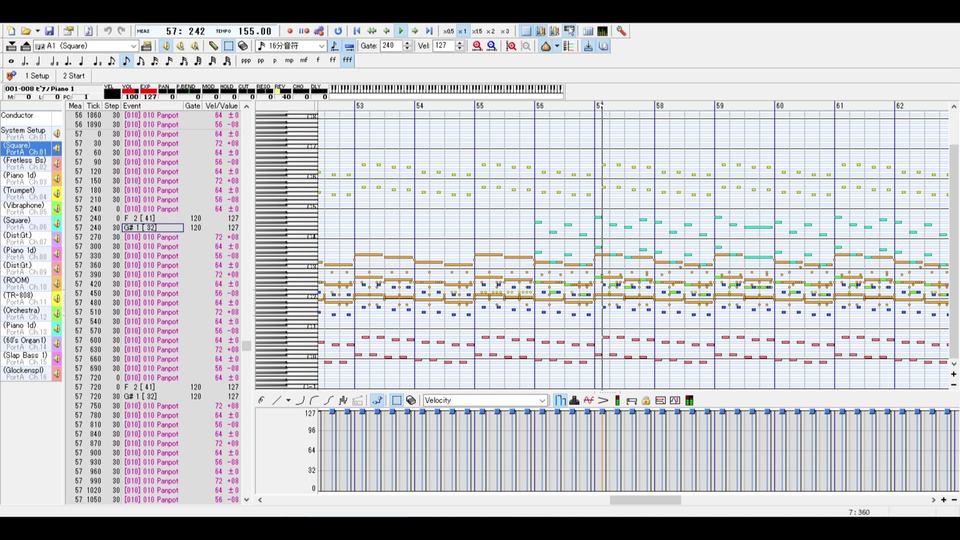This screenshot has width=960, height=540.
Task: Select the eraser tool in graph toolbar
Action: (411, 400)
